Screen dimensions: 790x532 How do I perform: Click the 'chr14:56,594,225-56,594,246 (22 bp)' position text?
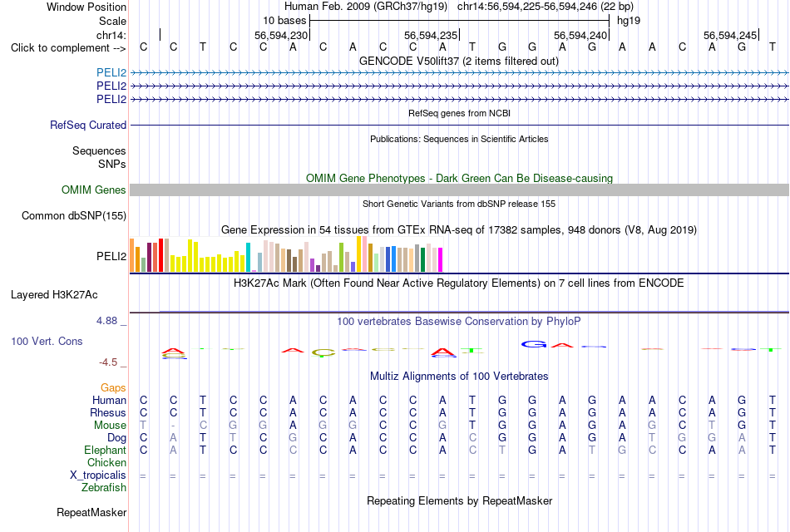pos(546,7)
